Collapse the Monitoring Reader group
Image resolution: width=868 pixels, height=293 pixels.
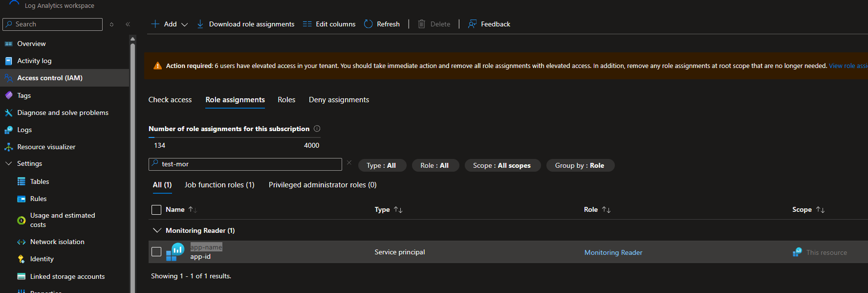[x=157, y=230]
